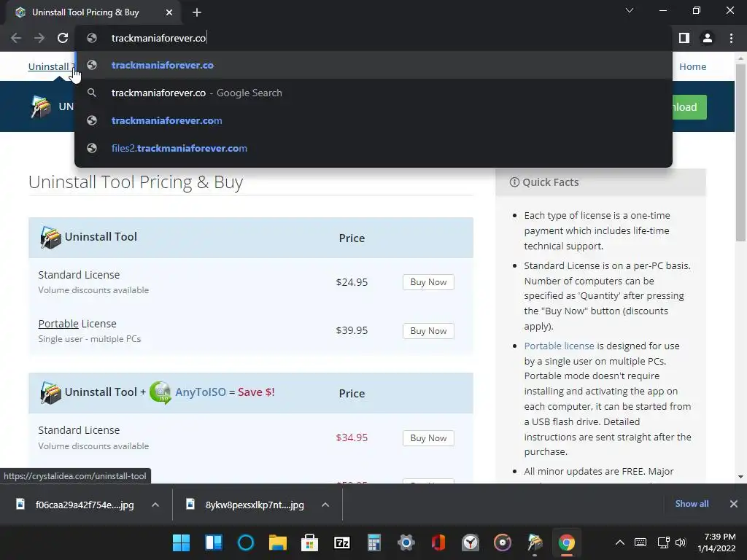Select files2.trackmaniaforever.com suggestion
Screen dimensions: 747x560
click(373, 148)
